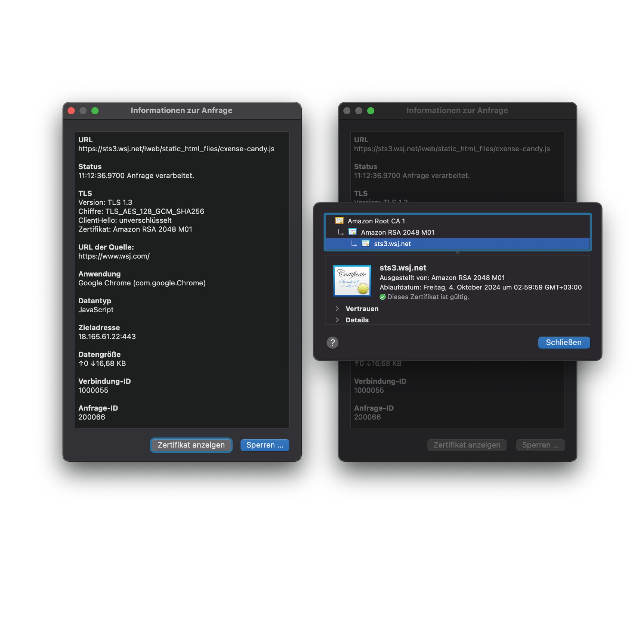Screen dimensions: 644x644
Task: Click dimmed Sperren button in right window
Action: tap(540, 445)
